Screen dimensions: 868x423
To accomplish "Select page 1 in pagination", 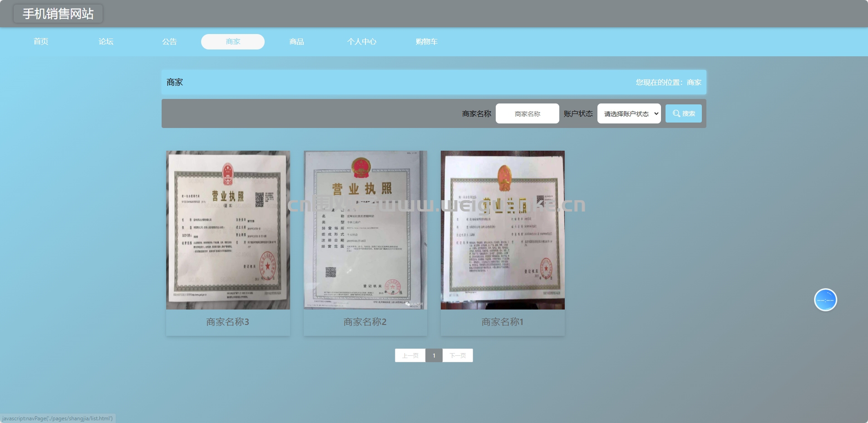I will (x=434, y=355).
